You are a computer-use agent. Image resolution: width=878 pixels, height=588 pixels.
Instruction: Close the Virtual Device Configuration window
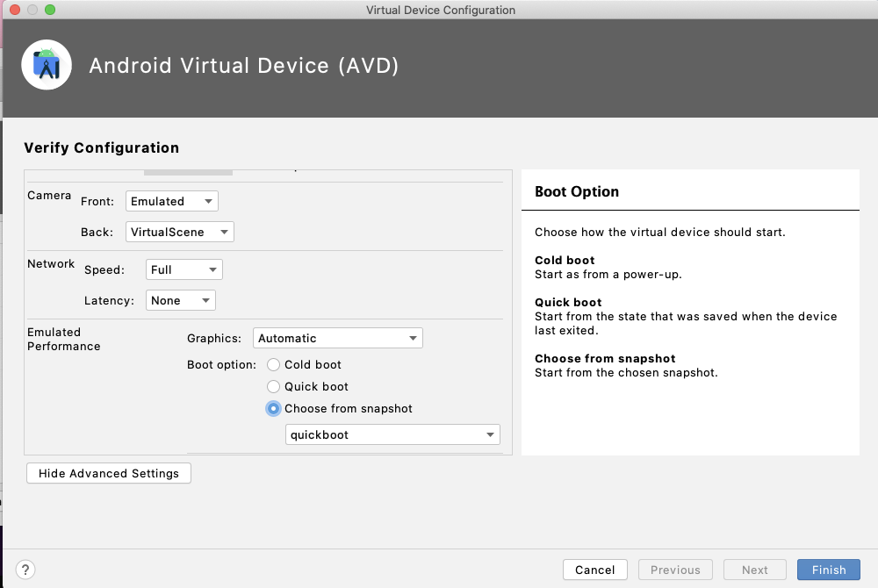(15, 10)
